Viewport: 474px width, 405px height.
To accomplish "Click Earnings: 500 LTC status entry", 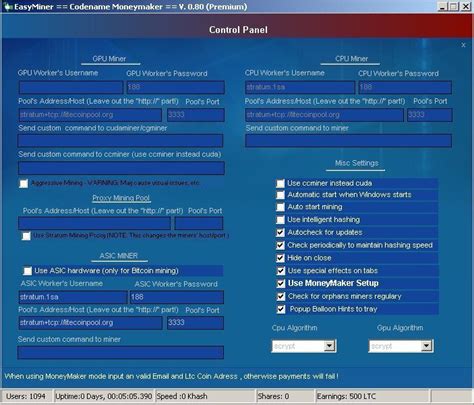I will coord(372,397).
